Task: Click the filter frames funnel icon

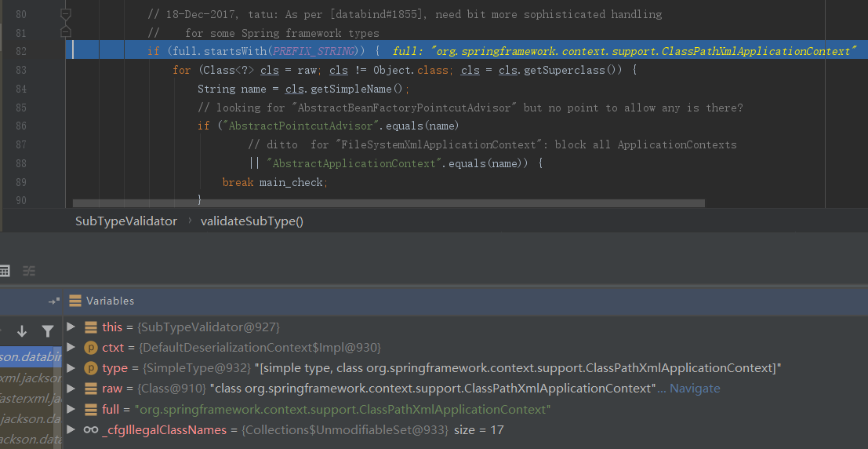Action: point(48,331)
